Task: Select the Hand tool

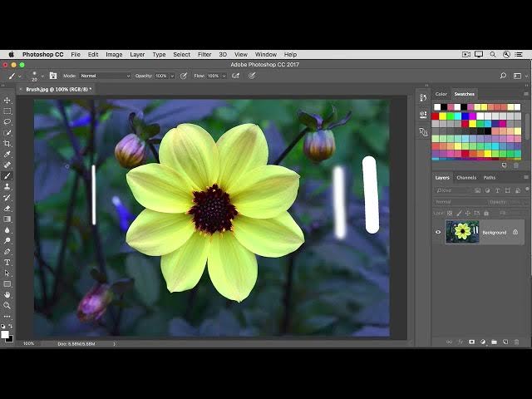Action: tap(7, 294)
